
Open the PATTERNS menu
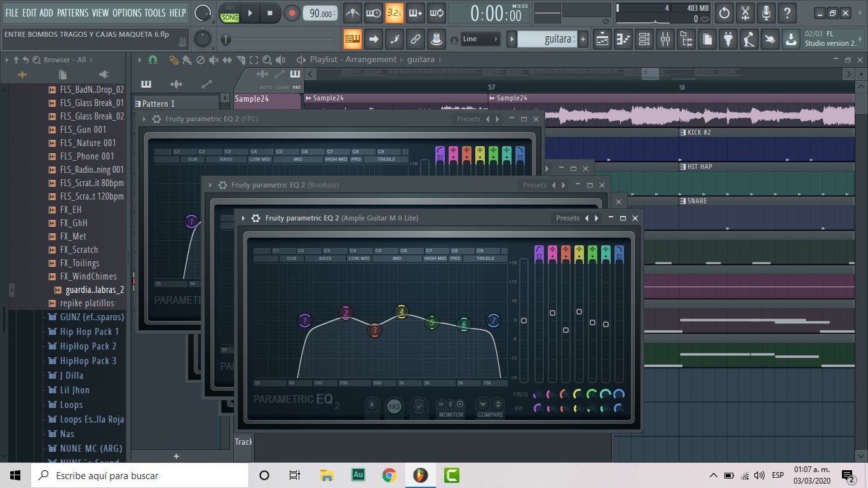click(72, 13)
